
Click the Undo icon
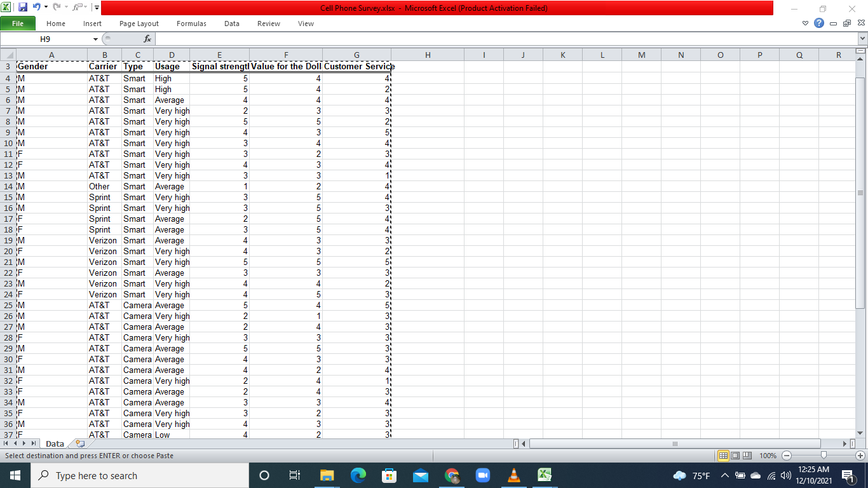click(36, 7)
